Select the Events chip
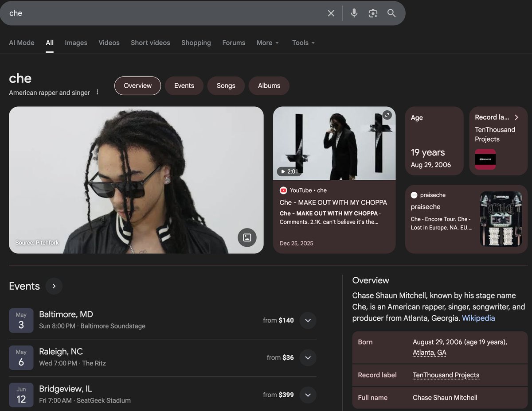The height and width of the screenshot is (411, 532). (x=184, y=85)
